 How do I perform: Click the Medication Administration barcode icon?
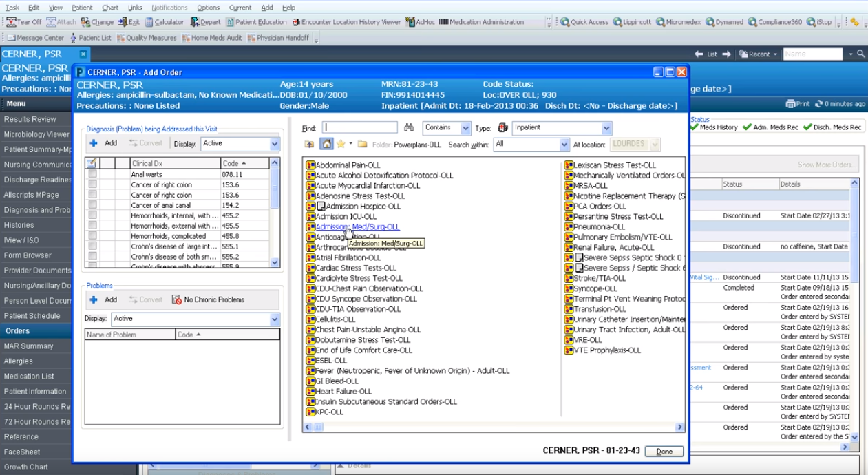443,22
